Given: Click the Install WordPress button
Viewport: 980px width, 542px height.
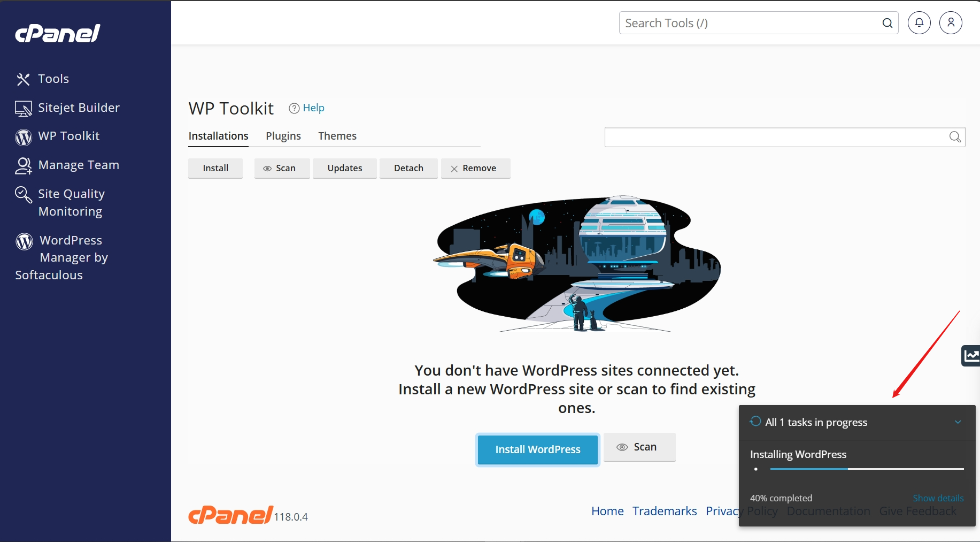Looking at the screenshot, I should pyautogui.click(x=538, y=449).
